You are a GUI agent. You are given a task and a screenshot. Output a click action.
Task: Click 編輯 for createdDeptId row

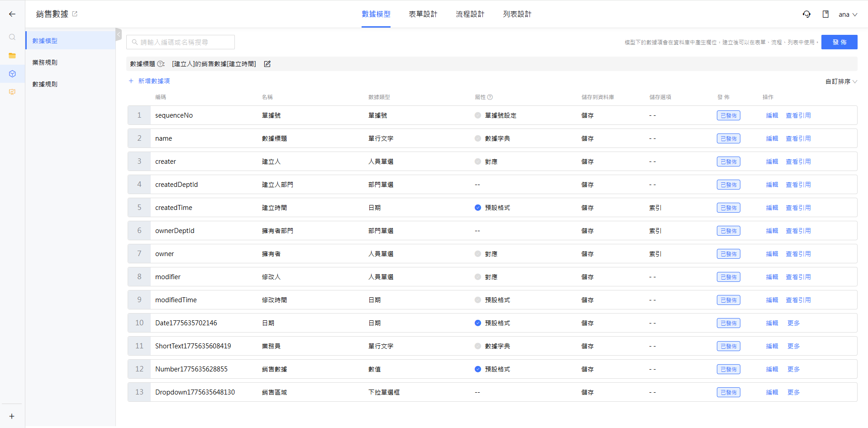click(x=772, y=185)
